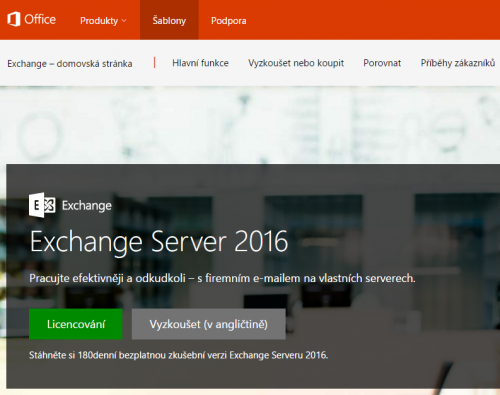500x395 pixels.
Task: Click the Office wordmark text
Action: coord(40,19)
